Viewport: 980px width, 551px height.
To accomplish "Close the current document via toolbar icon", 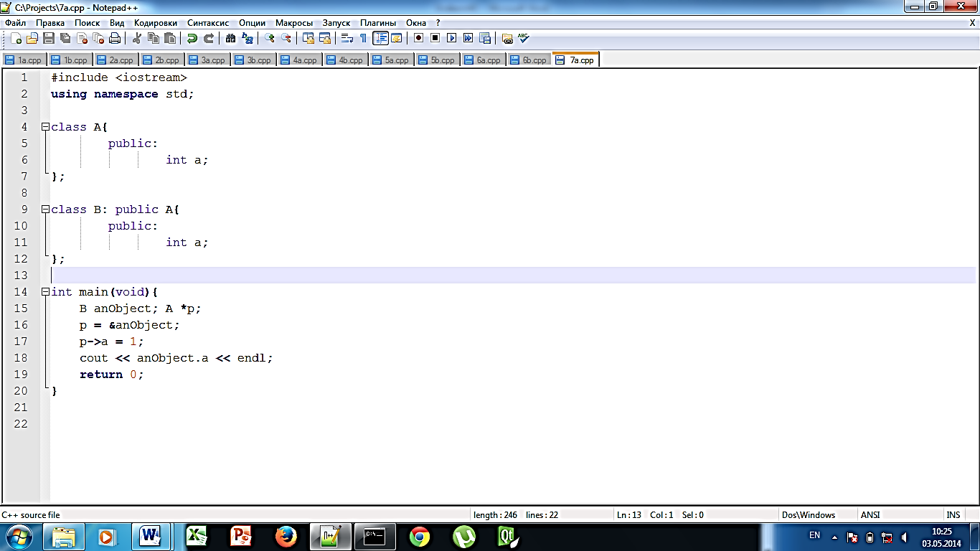I will 82,39.
